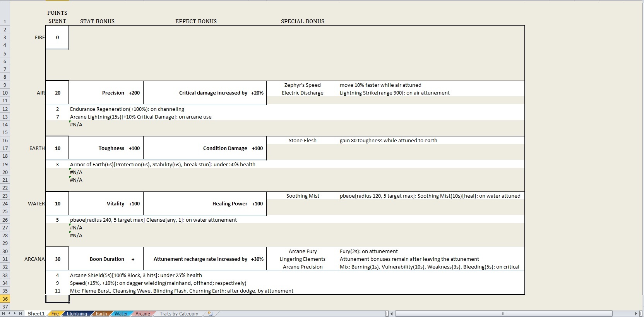Select Critical damage increased by +20% cell
This screenshot has height=317, width=644.
(205, 93)
